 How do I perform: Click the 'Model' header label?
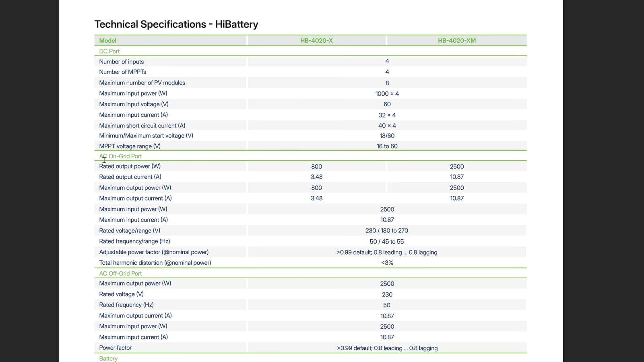click(107, 41)
